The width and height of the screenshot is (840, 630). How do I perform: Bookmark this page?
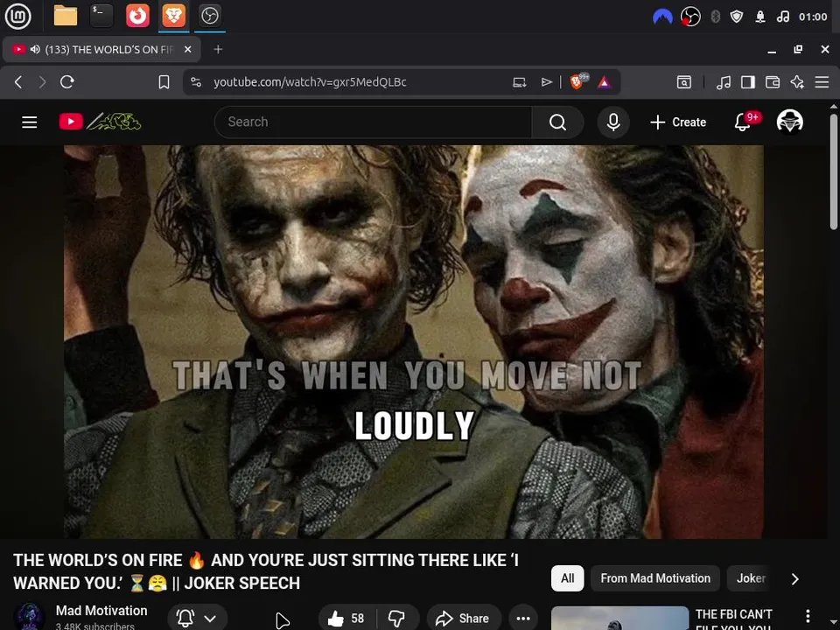[164, 82]
